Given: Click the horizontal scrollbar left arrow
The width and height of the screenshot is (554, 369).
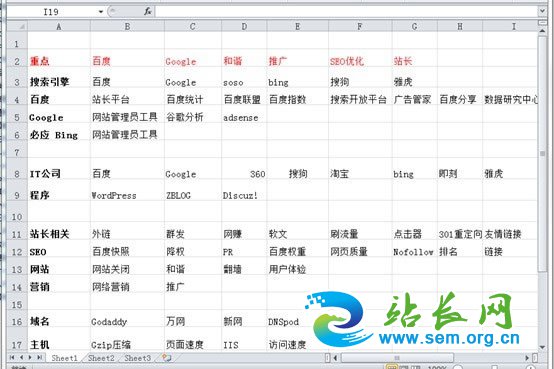Looking at the screenshot, I should [335, 358].
